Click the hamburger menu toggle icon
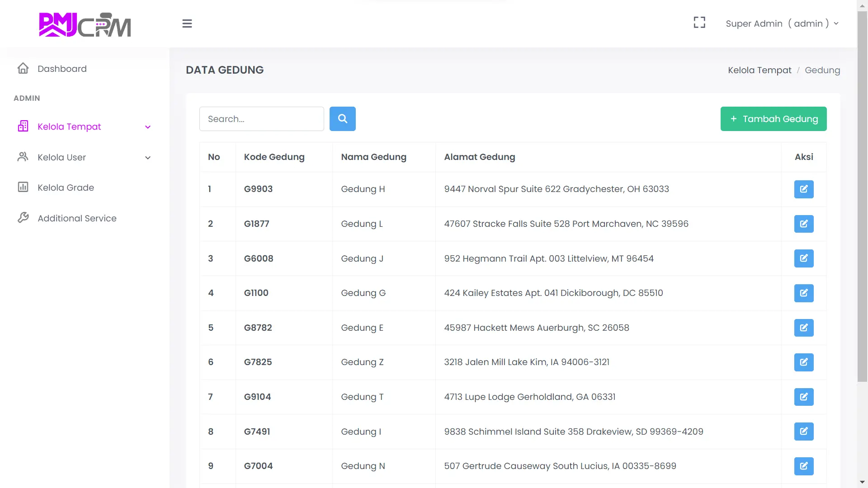Viewport: 868px width, 488px height. [x=187, y=23]
